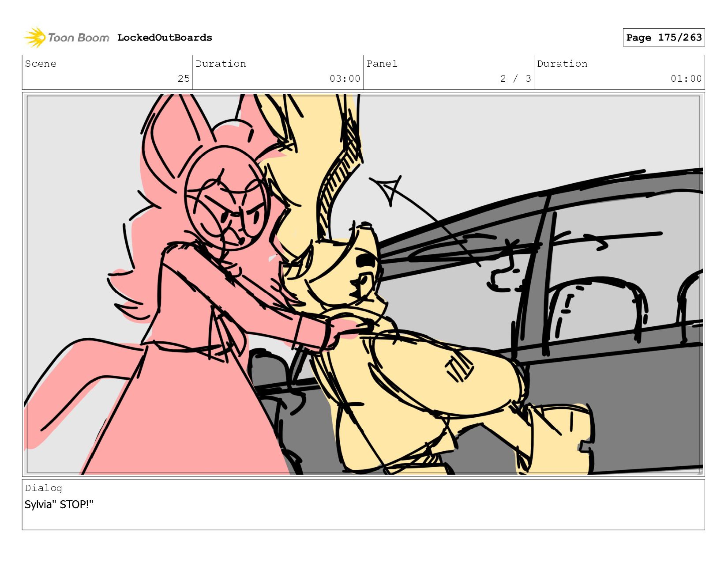
Task: Click the storyboard panel drawing
Action: click(x=363, y=284)
